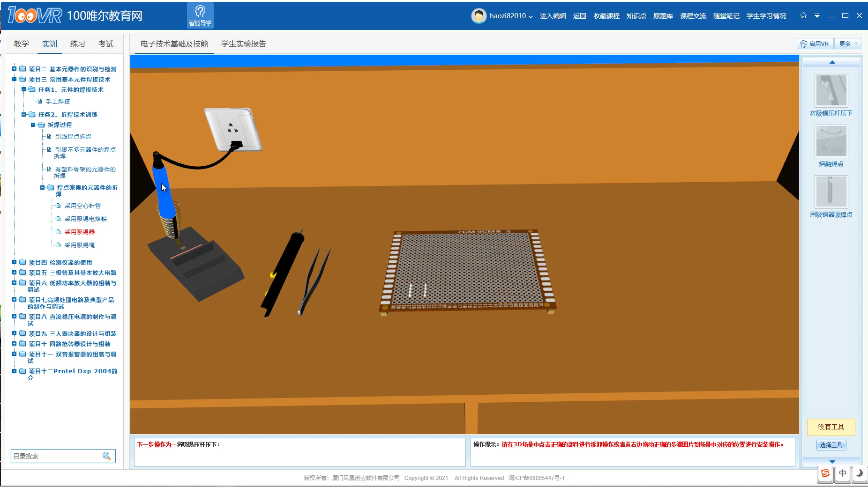Viewport: 868px width, 487px height.
Task: Click the magnifier icon in directory search
Action: pos(107,456)
